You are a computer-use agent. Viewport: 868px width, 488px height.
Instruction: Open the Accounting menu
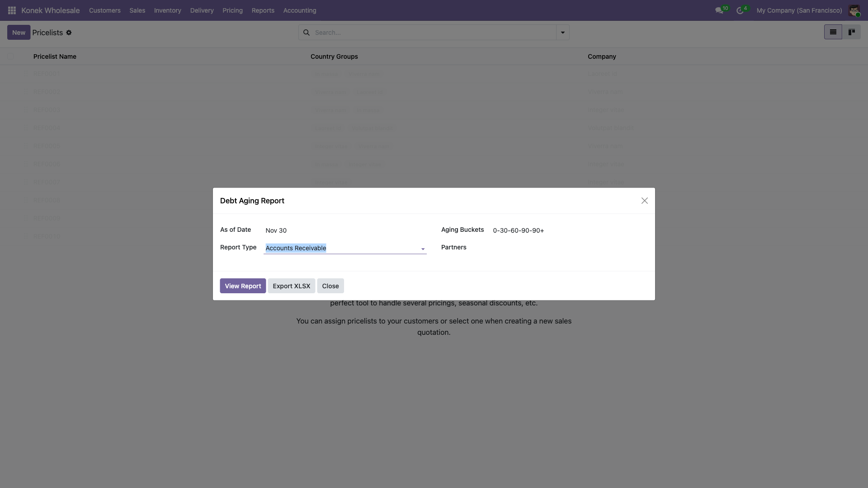click(x=299, y=10)
